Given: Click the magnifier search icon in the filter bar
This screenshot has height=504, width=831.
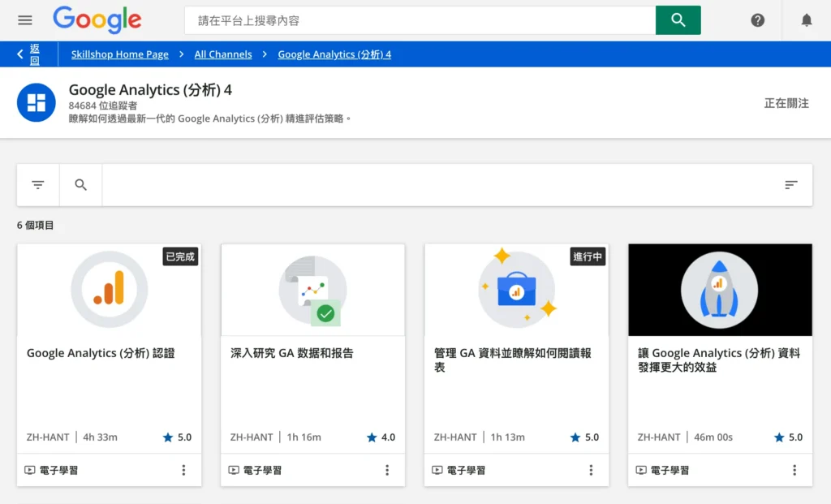Looking at the screenshot, I should [x=80, y=184].
